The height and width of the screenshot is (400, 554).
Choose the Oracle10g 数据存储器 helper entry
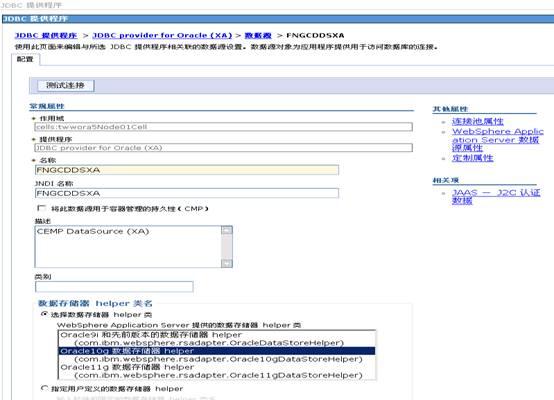(217, 355)
